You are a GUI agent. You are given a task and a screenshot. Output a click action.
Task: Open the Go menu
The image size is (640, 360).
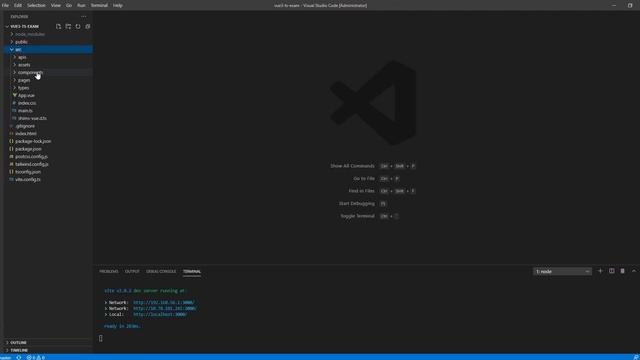69,5
